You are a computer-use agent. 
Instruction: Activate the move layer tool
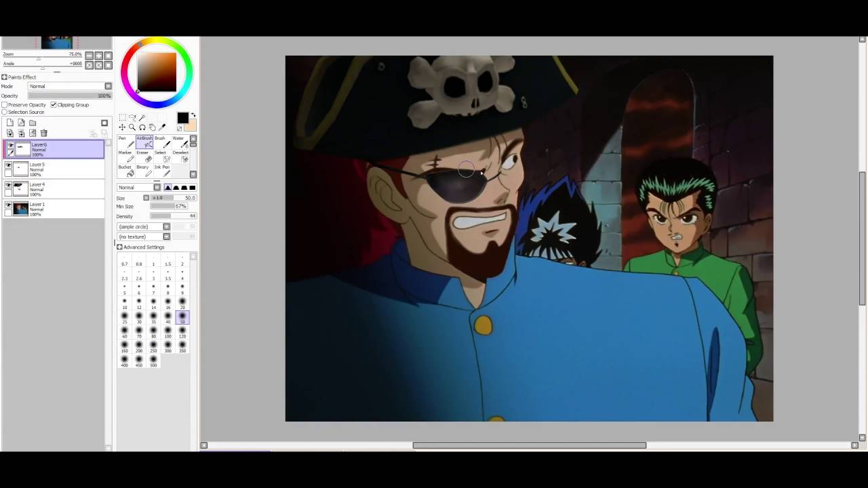(122, 127)
